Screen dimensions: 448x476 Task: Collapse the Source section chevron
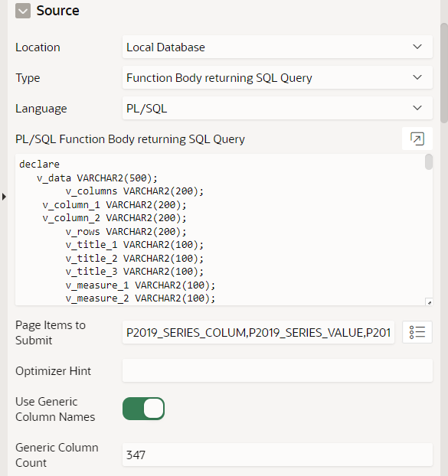point(23,11)
